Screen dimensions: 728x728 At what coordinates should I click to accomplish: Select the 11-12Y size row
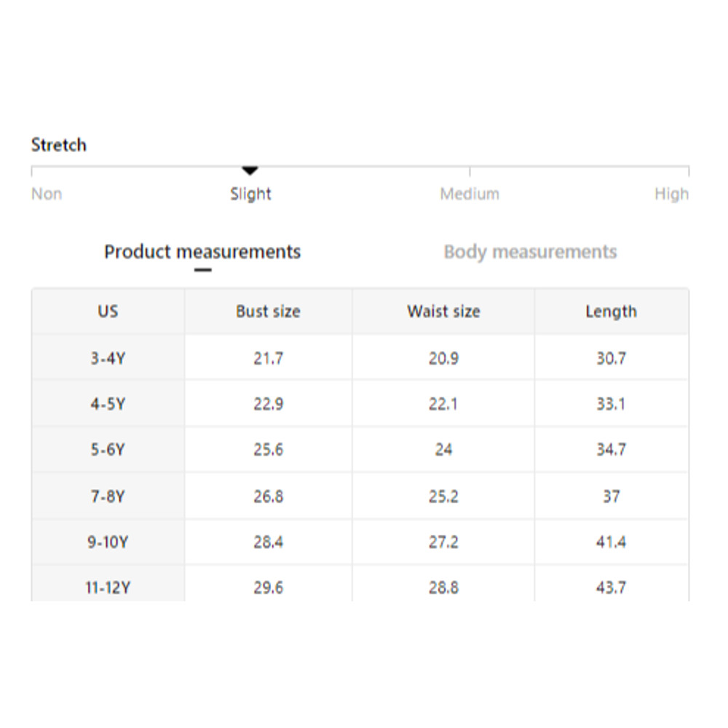click(108, 587)
